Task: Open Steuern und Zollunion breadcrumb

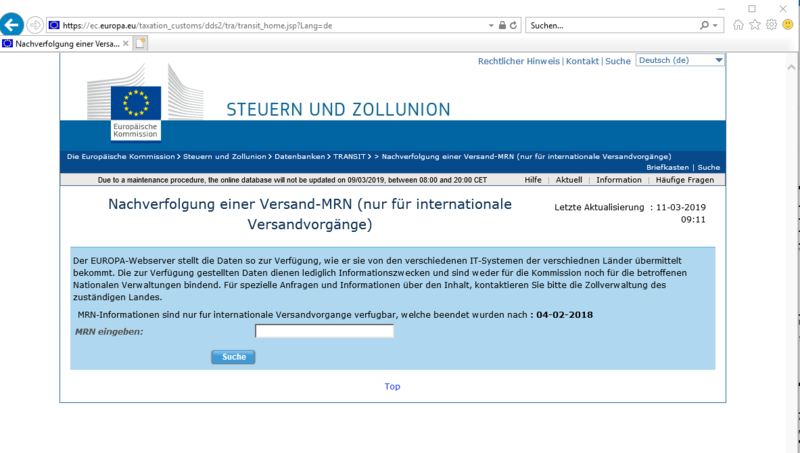Action: click(x=224, y=157)
